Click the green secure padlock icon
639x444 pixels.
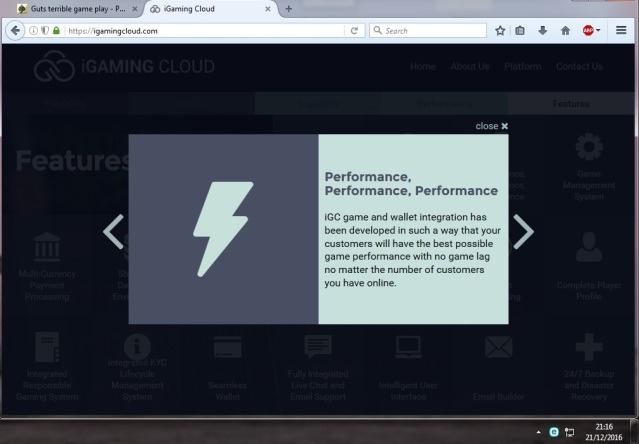[56, 31]
